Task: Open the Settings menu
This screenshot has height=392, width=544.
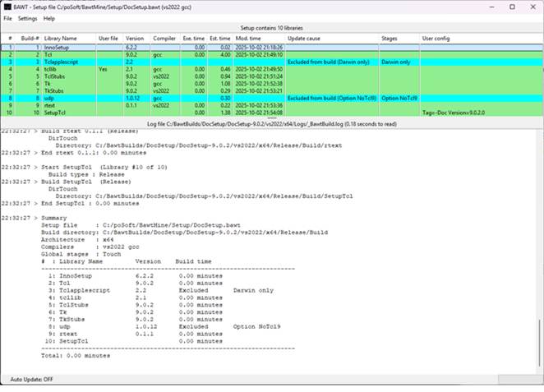Action: point(28,18)
